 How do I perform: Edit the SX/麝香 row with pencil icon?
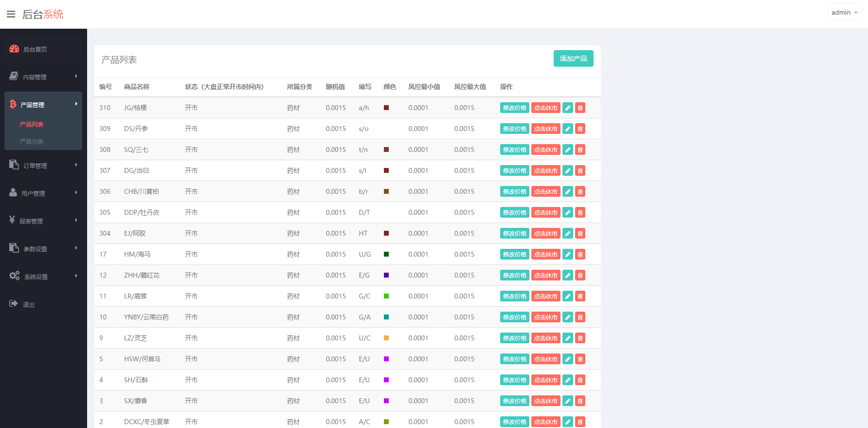[567, 401]
